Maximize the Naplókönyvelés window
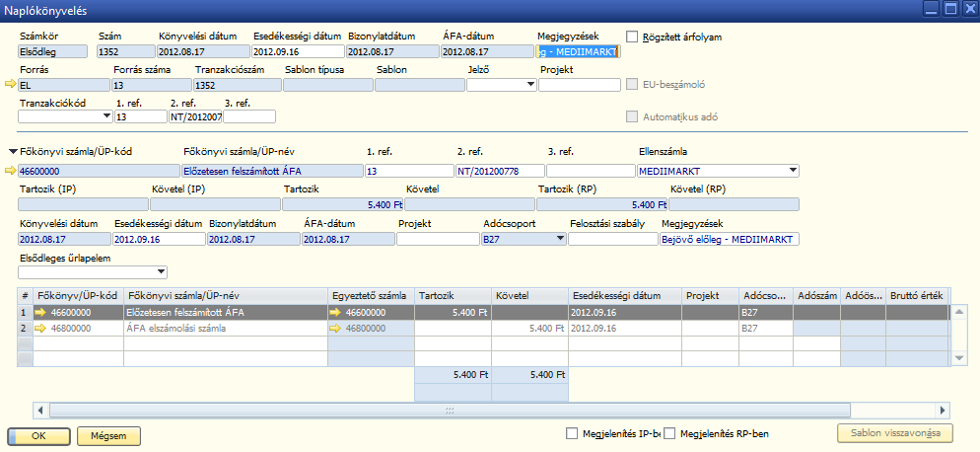This screenshot has width=980, height=452. point(951,10)
